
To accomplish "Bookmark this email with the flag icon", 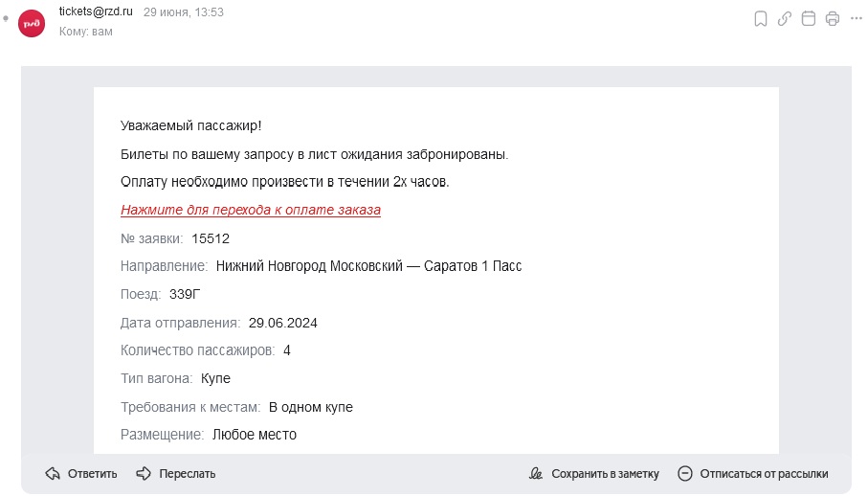I will point(761,18).
